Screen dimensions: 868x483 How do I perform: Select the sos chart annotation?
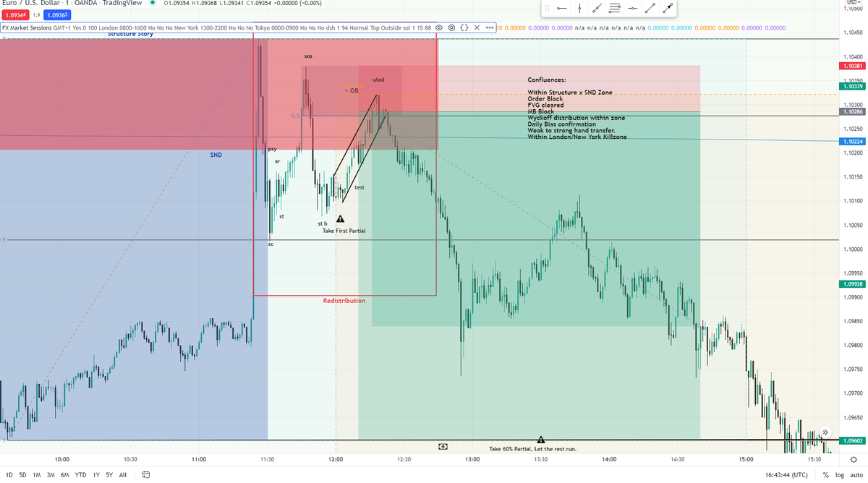tap(308, 56)
